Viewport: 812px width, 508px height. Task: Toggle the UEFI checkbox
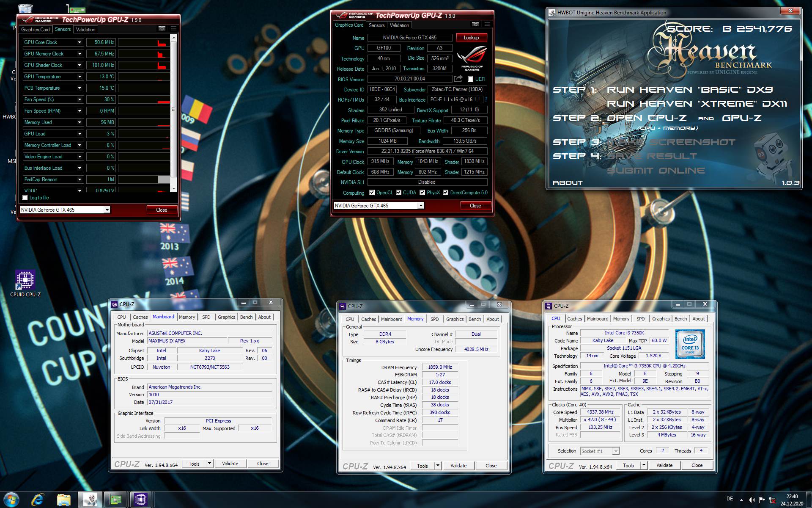click(x=470, y=79)
